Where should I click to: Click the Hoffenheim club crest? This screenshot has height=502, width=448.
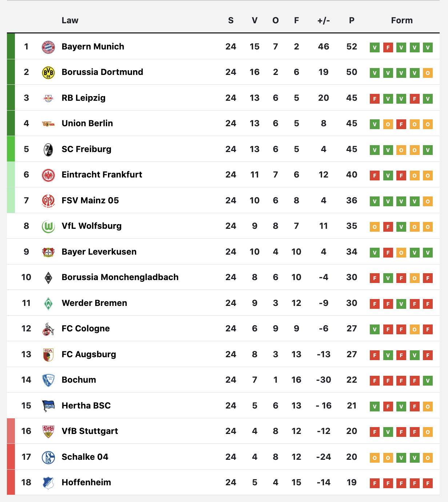coord(48,483)
